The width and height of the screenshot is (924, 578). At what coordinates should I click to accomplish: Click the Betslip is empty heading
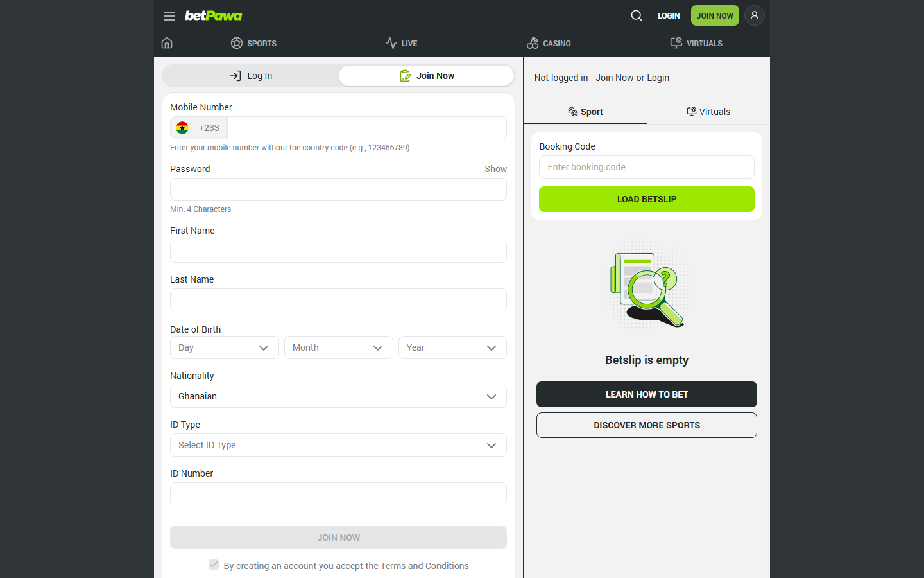point(647,360)
